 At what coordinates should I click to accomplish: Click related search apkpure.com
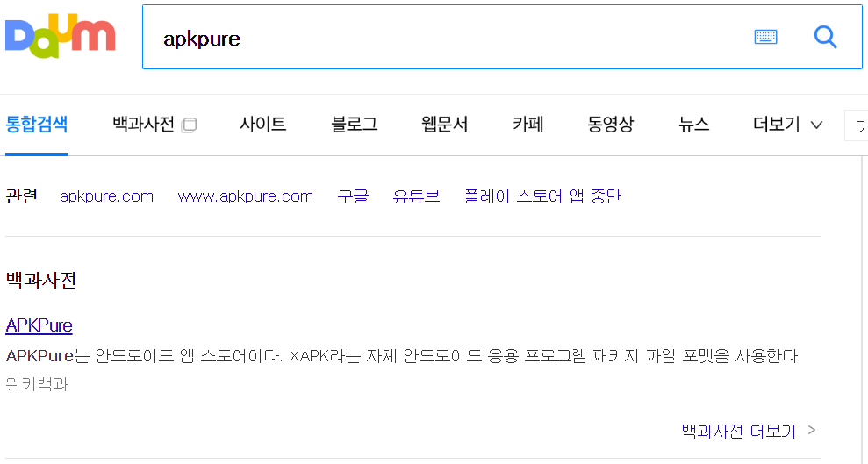pyautogui.click(x=106, y=196)
